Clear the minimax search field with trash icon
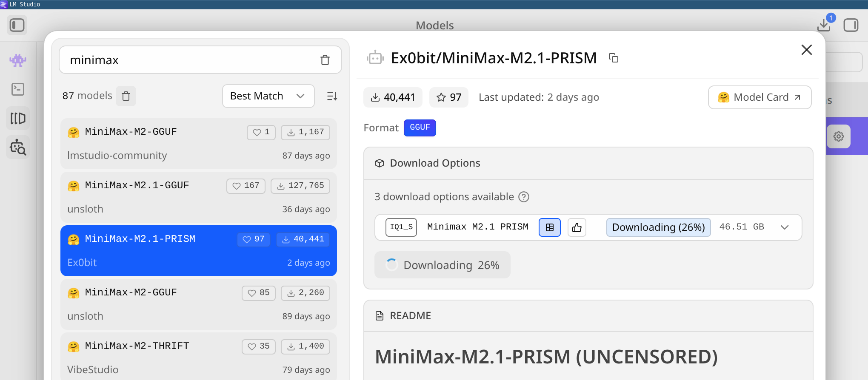The height and width of the screenshot is (380, 868). [x=325, y=60]
